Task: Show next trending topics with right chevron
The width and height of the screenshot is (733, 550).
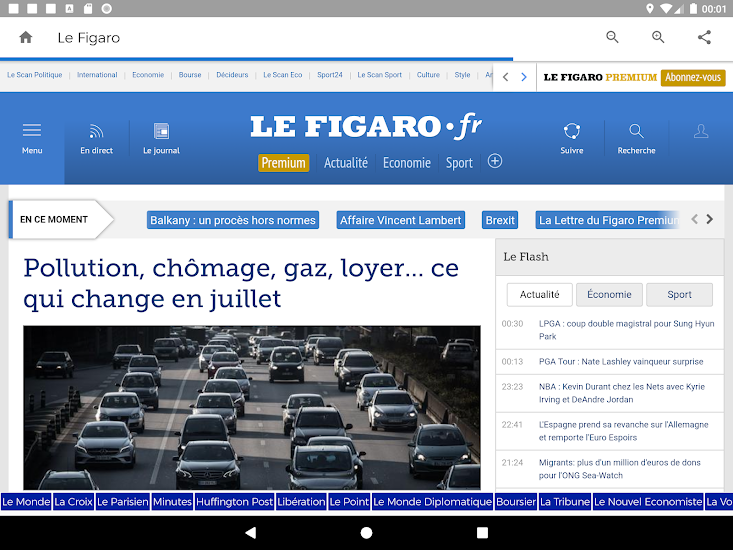Action: point(710,220)
